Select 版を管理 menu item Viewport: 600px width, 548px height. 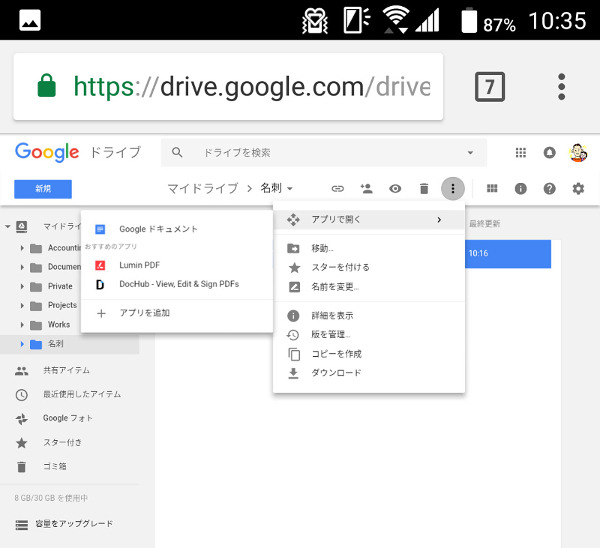(369, 335)
